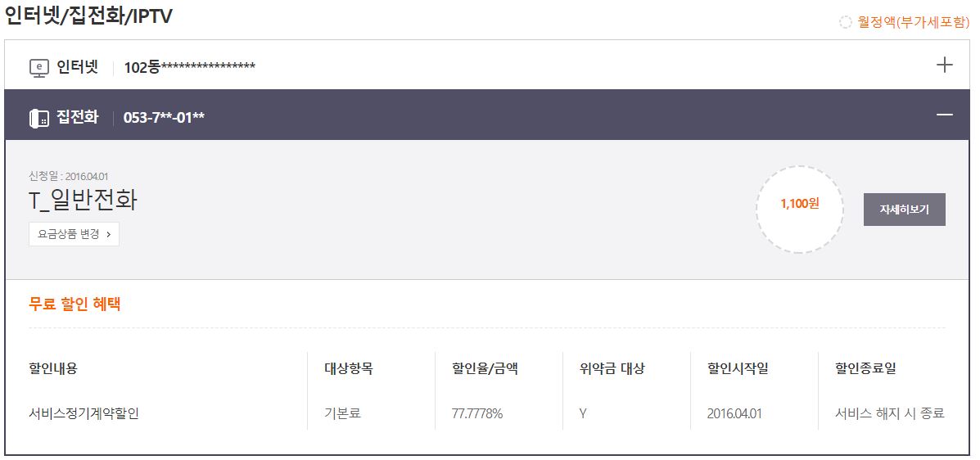Click the masked address starting with 102동
Image resolution: width=980 pixels, height=460 pixels.
point(189,67)
